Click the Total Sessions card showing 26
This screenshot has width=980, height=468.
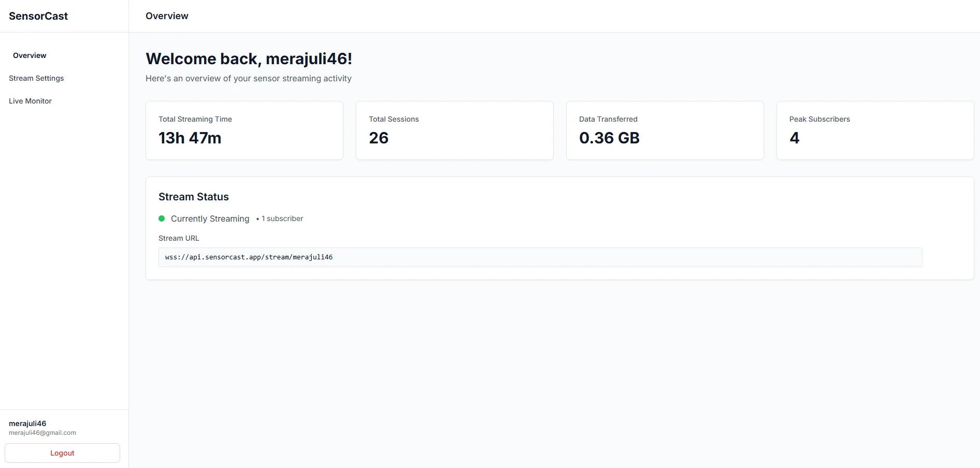[454, 130]
